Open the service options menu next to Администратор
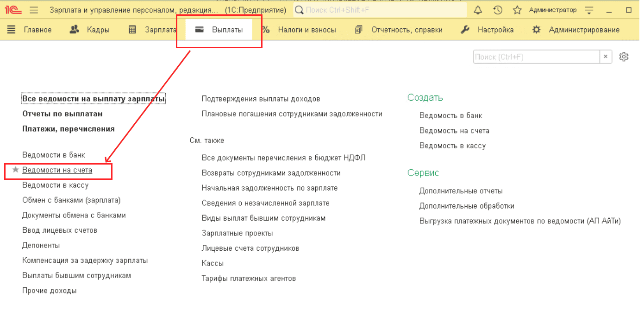 coord(589,10)
